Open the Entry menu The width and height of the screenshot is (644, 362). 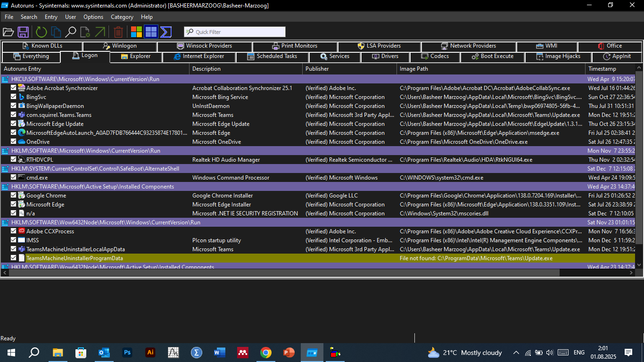click(51, 17)
